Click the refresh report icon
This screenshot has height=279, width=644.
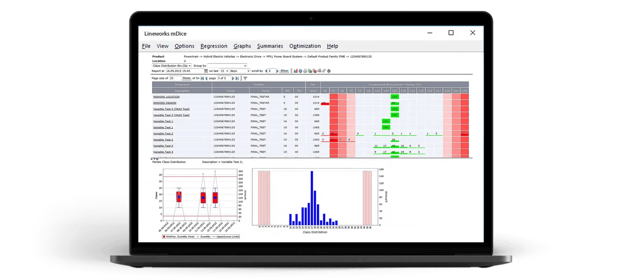coord(300,71)
